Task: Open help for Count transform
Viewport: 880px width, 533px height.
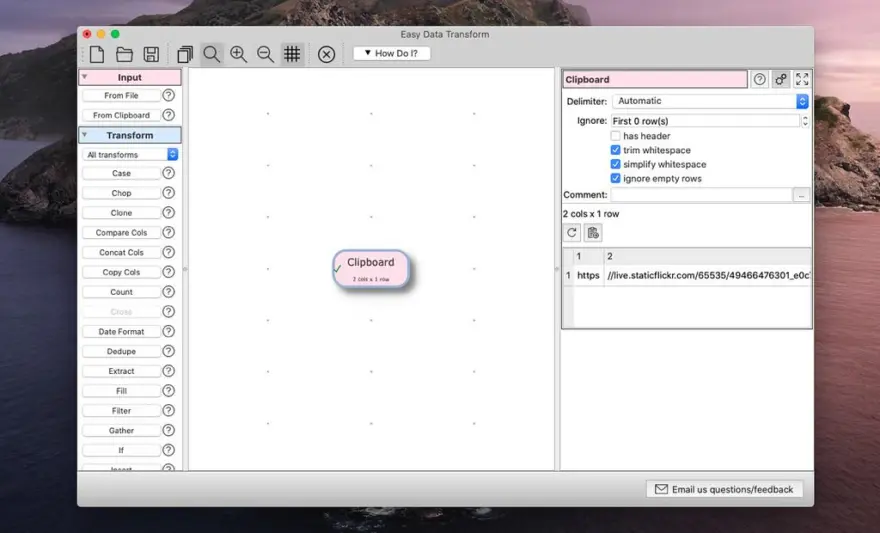Action: pos(168,292)
